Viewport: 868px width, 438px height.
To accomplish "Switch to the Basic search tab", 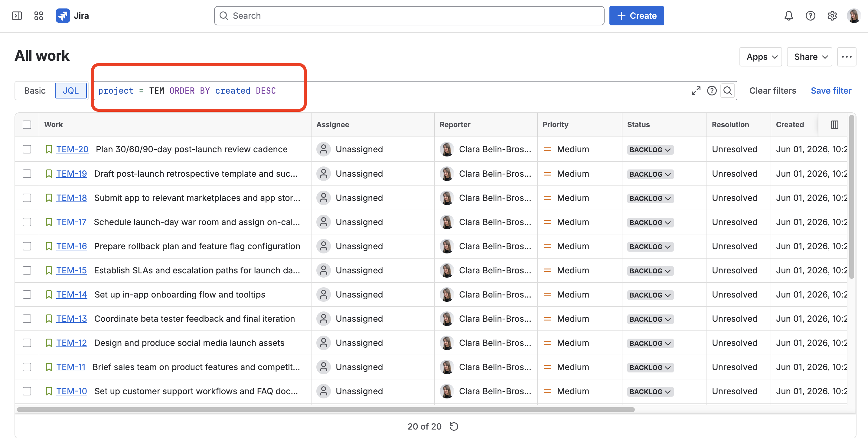I will pos(35,91).
